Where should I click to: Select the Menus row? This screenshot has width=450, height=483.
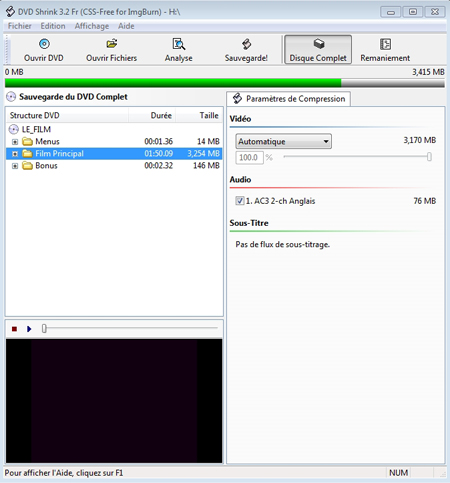click(x=114, y=142)
